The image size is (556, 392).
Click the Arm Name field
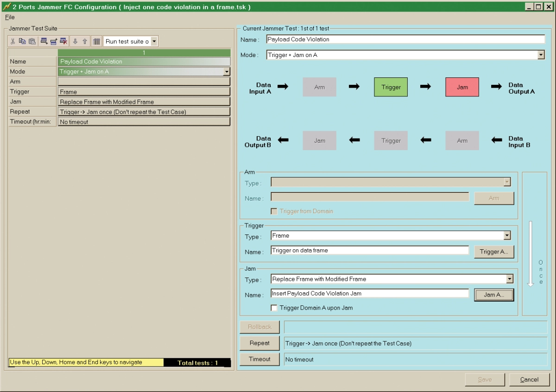tap(370, 197)
